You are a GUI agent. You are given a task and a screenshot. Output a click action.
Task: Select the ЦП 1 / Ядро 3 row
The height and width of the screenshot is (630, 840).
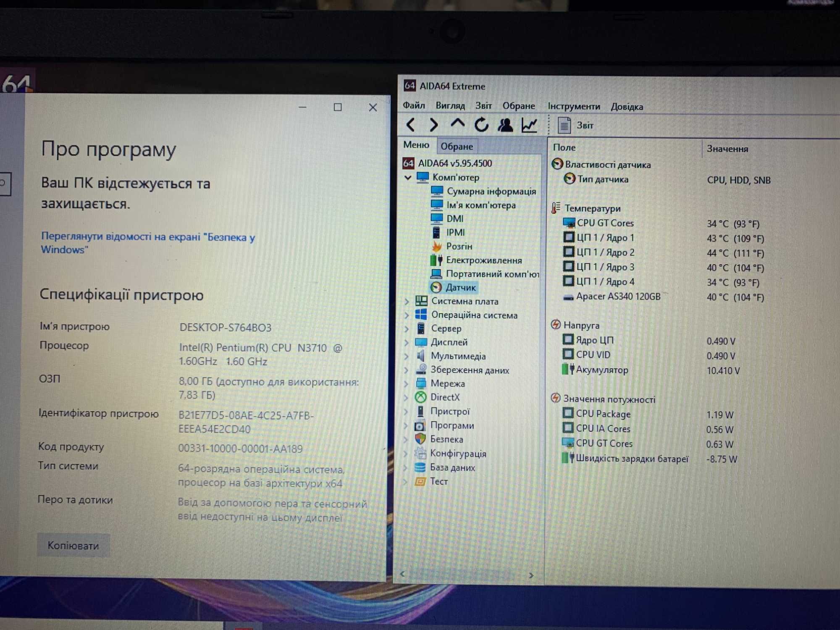click(x=663, y=268)
